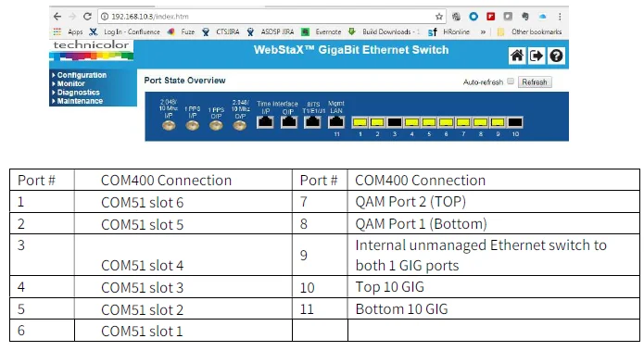The height and width of the screenshot is (351, 644).
Task: Open the Log In - Confluence bookmark
Action: [x=125, y=31]
